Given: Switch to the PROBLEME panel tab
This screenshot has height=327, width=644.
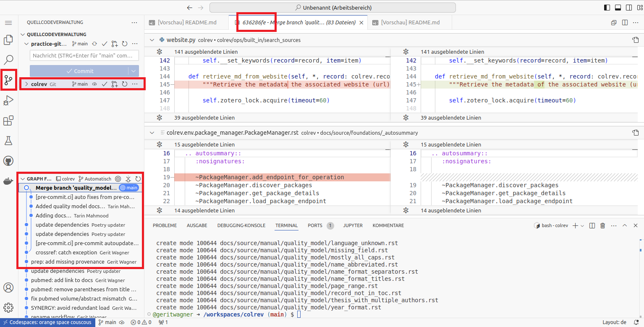Looking at the screenshot, I should 165,225.
